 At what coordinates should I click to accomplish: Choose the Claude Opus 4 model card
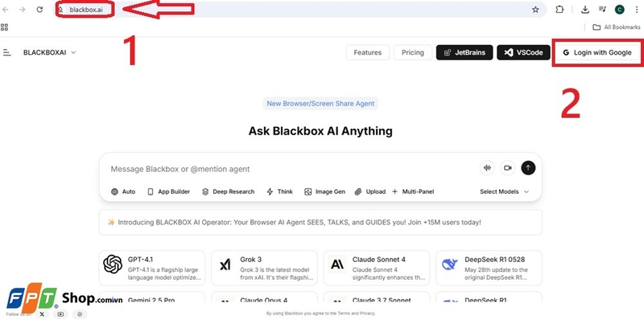[264, 297]
